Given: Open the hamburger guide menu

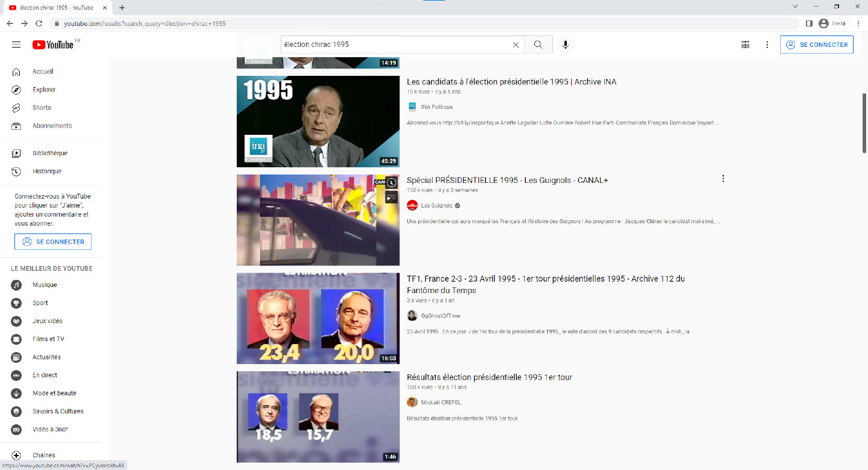Looking at the screenshot, I should coord(16,45).
